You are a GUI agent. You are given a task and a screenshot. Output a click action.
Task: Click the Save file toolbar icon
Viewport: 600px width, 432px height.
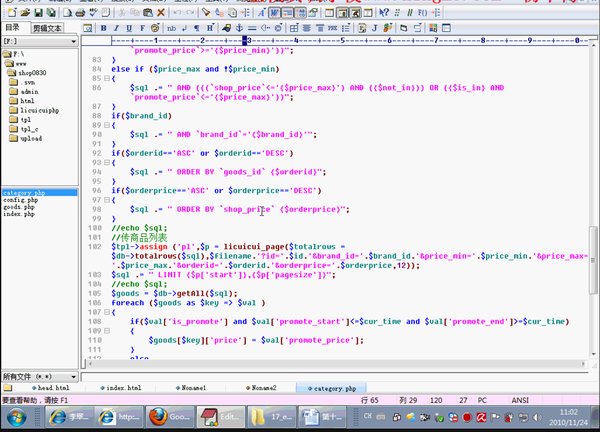point(37,13)
